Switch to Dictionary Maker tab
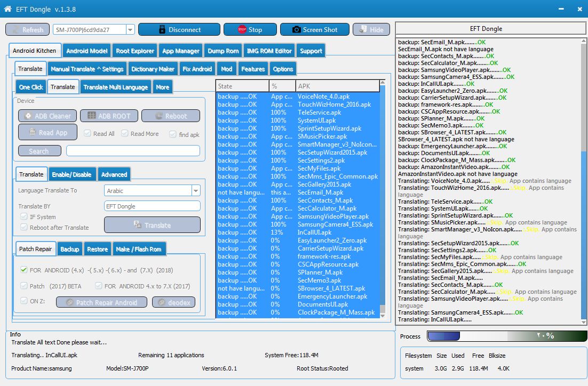 tap(153, 69)
